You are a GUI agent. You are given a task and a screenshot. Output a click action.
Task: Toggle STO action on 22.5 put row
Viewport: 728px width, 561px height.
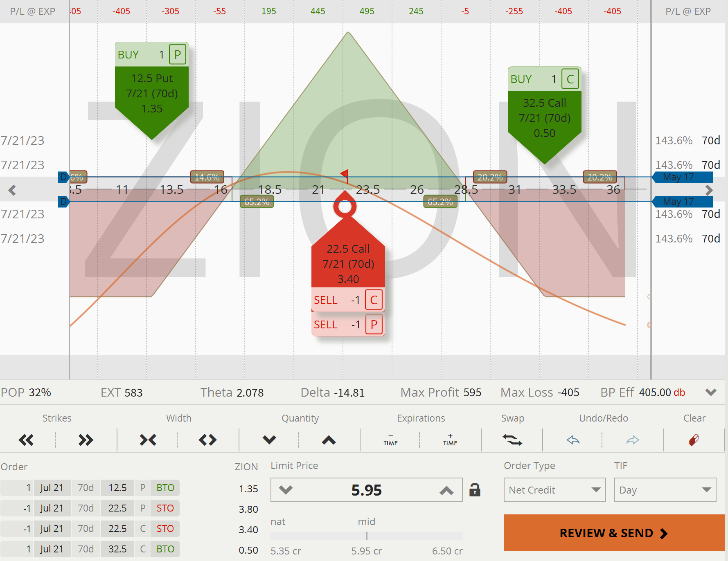[165, 508]
